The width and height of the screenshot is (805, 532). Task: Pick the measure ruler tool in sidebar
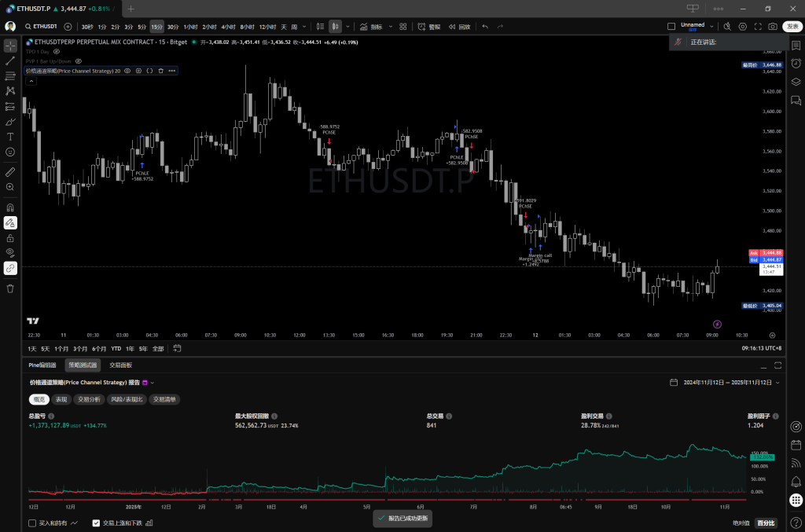click(x=10, y=171)
